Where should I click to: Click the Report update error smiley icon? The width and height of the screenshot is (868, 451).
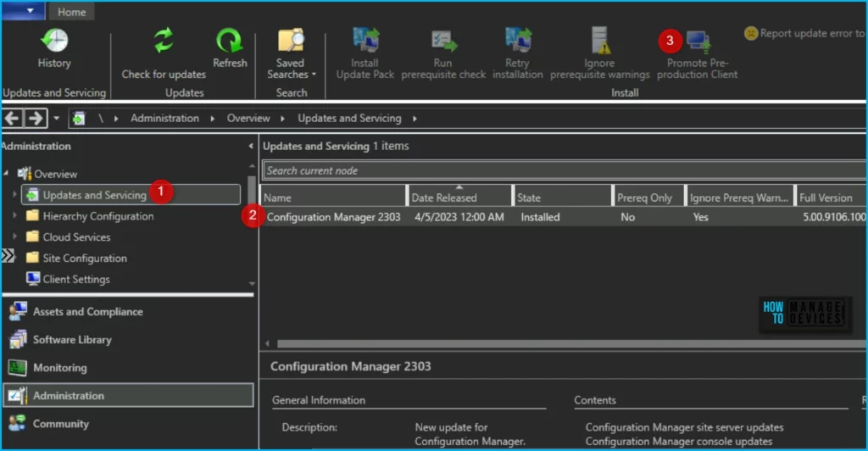point(751,33)
